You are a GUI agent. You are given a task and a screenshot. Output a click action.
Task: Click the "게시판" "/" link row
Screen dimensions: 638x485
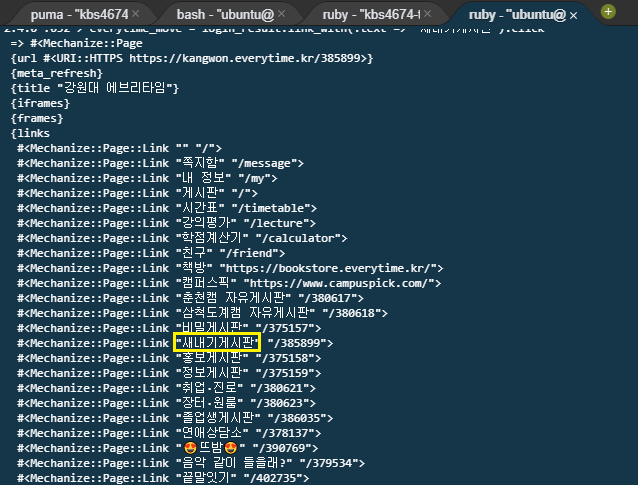click(138, 193)
